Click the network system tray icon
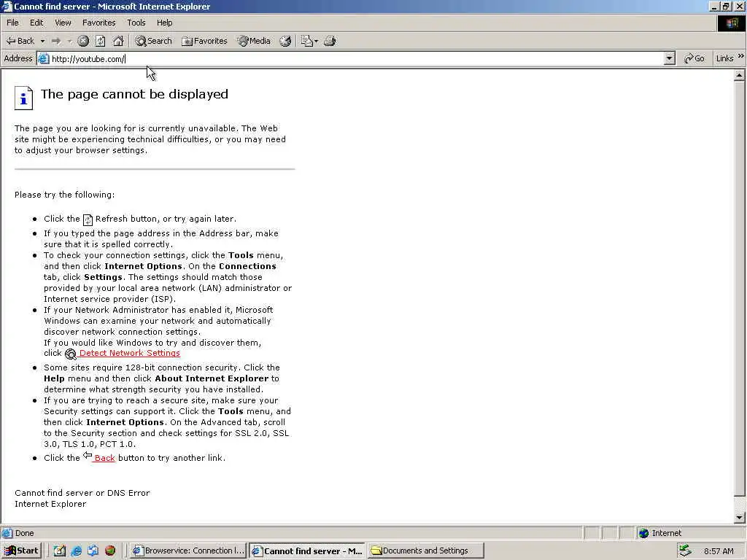The image size is (747, 560). coord(685,551)
